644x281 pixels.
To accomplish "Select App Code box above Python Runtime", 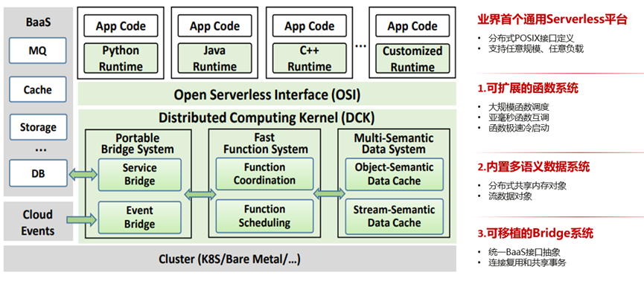I will click(121, 26).
